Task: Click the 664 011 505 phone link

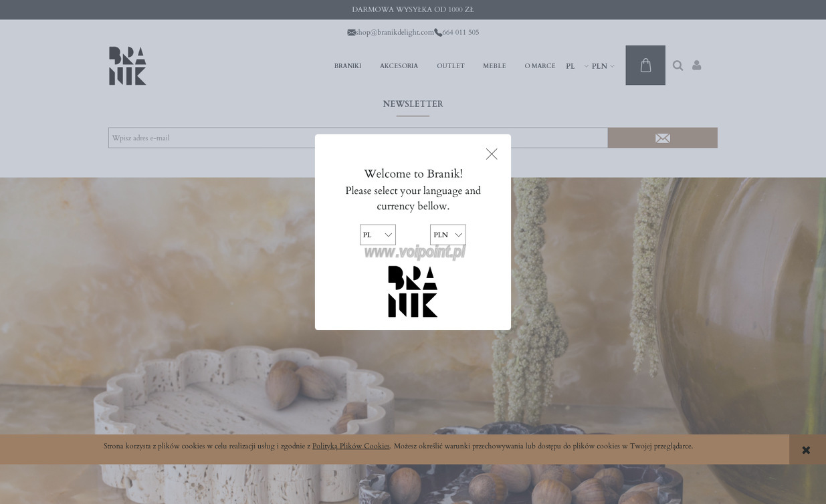Action: [x=457, y=32]
